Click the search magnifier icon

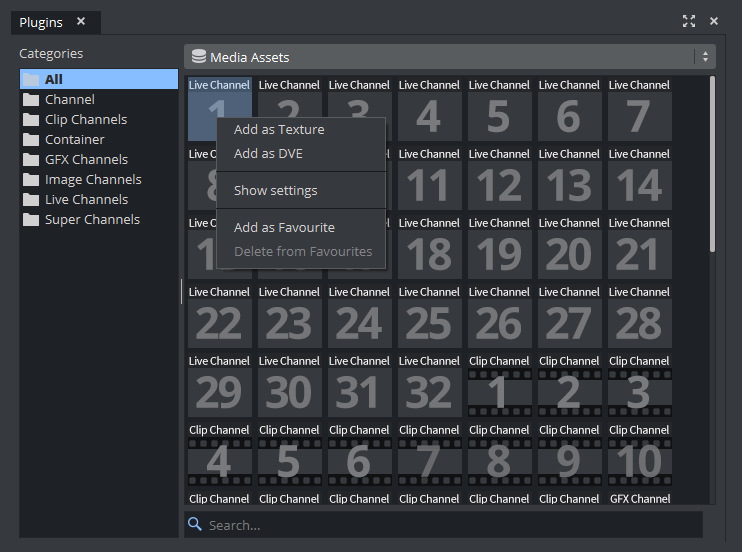[195, 524]
